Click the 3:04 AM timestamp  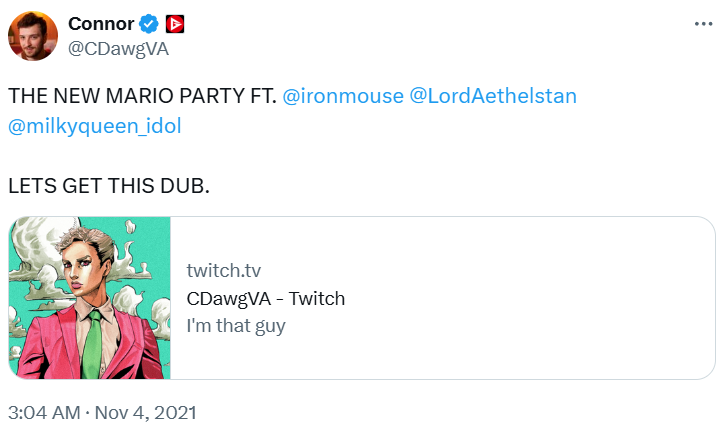coord(44,412)
